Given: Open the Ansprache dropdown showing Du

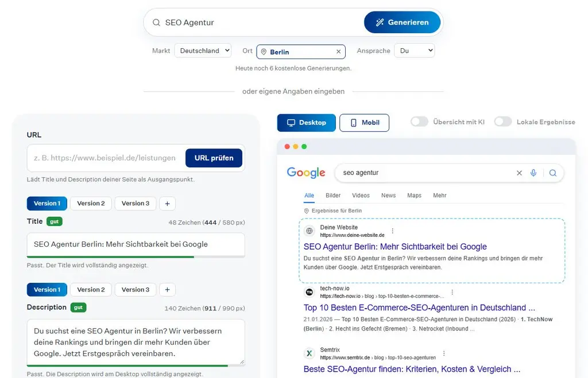Looking at the screenshot, I should (415, 50).
